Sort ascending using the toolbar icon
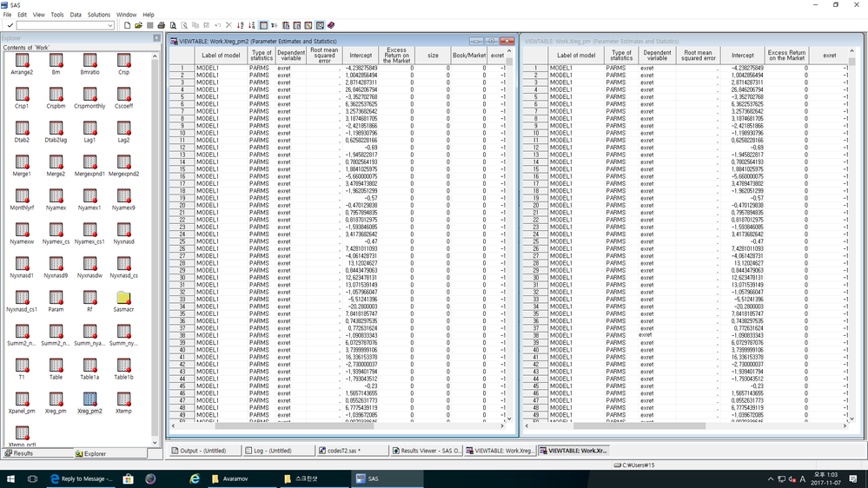This screenshot has height=488, width=868. point(241,26)
